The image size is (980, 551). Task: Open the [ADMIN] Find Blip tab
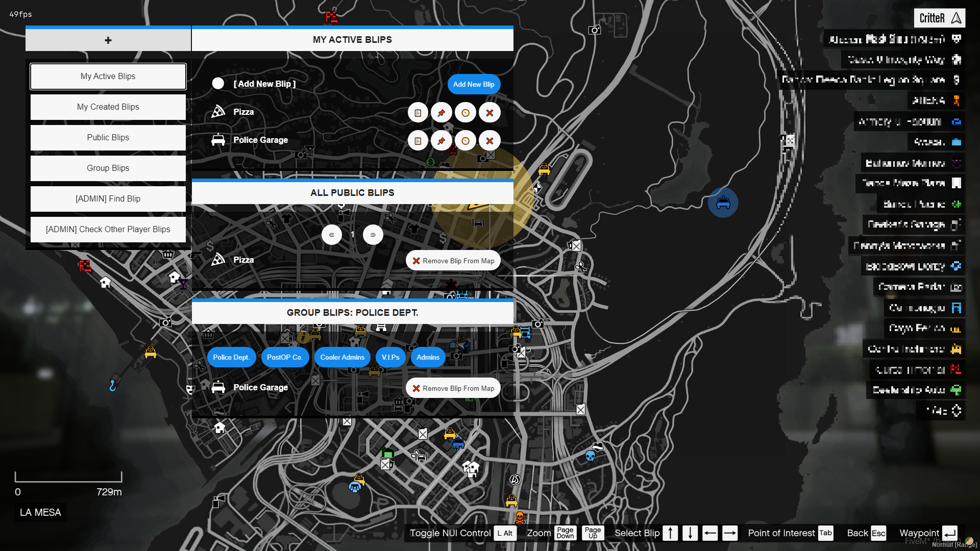tap(108, 199)
